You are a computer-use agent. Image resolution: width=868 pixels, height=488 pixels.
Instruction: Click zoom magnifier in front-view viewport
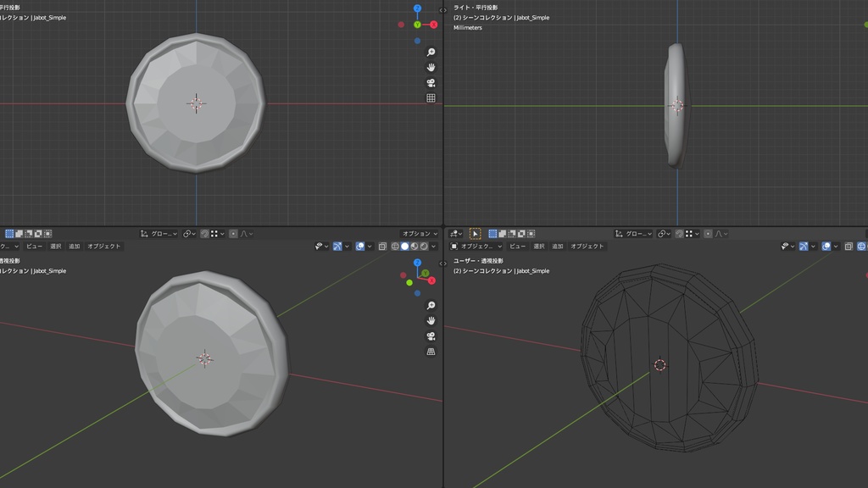point(431,52)
